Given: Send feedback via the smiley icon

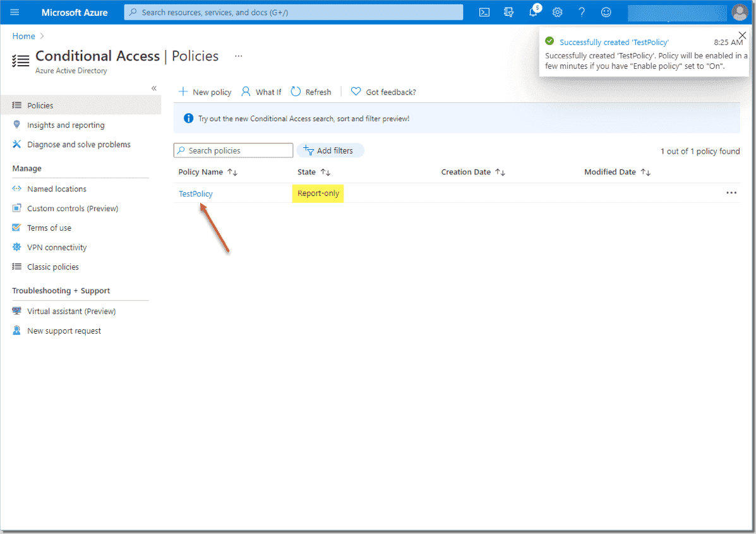Looking at the screenshot, I should pyautogui.click(x=606, y=12).
